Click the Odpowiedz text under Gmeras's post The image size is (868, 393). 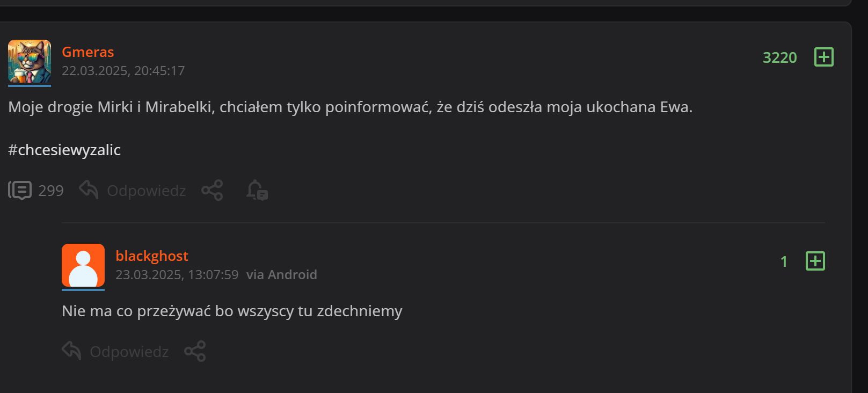(146, 191)
